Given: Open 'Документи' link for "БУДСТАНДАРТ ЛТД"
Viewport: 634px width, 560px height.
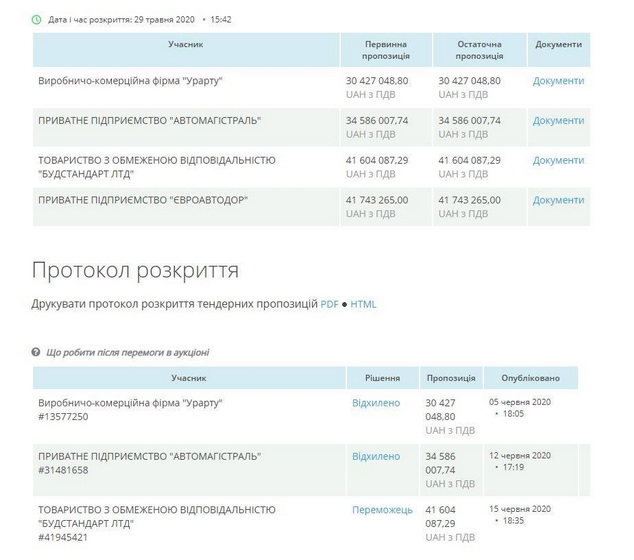Looking at the screenshot, I should [558, 160].
